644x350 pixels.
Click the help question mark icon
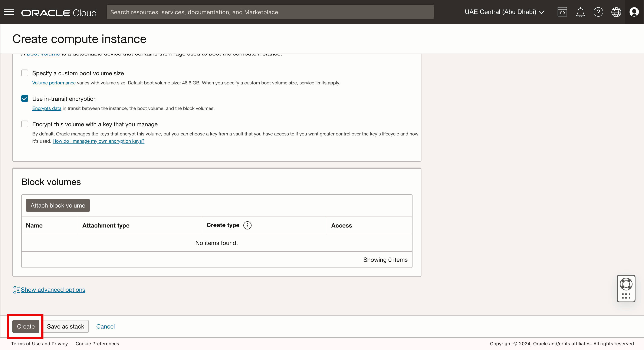click(x=598, y=12)
